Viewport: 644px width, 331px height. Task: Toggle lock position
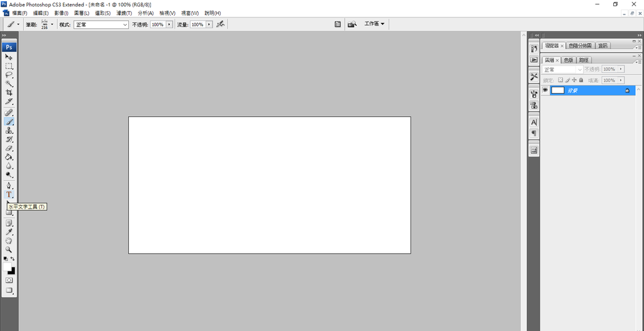(574, 80)
